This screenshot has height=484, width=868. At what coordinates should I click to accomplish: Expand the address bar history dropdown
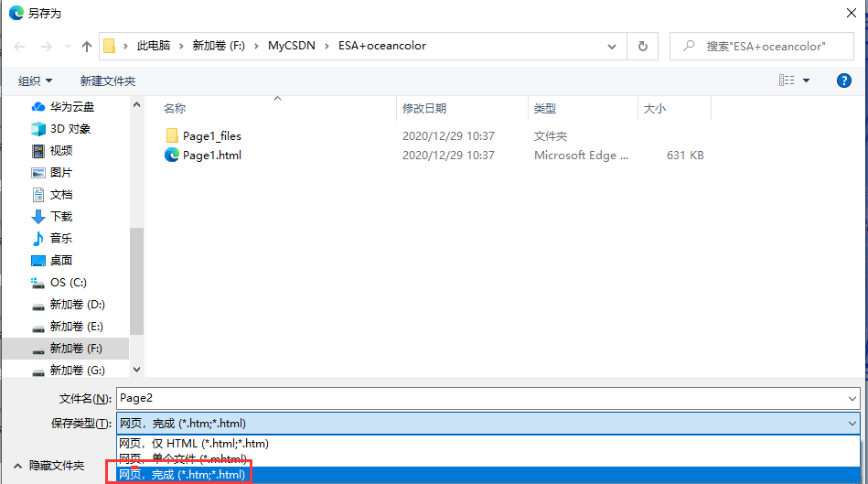[612, 47]
